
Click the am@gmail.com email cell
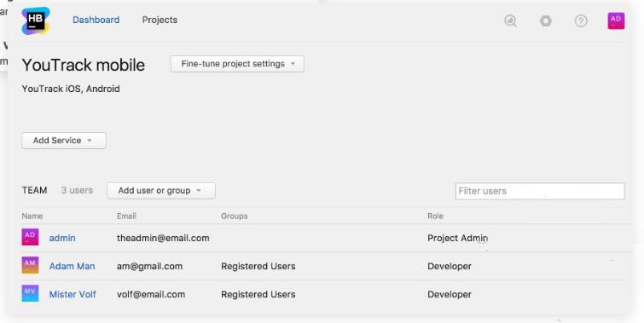[149, 267]
